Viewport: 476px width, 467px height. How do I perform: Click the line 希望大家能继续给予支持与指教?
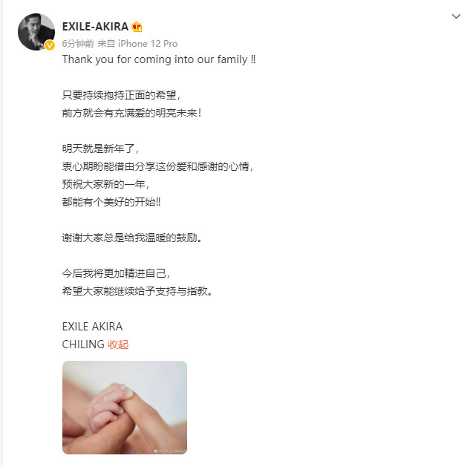137,291
